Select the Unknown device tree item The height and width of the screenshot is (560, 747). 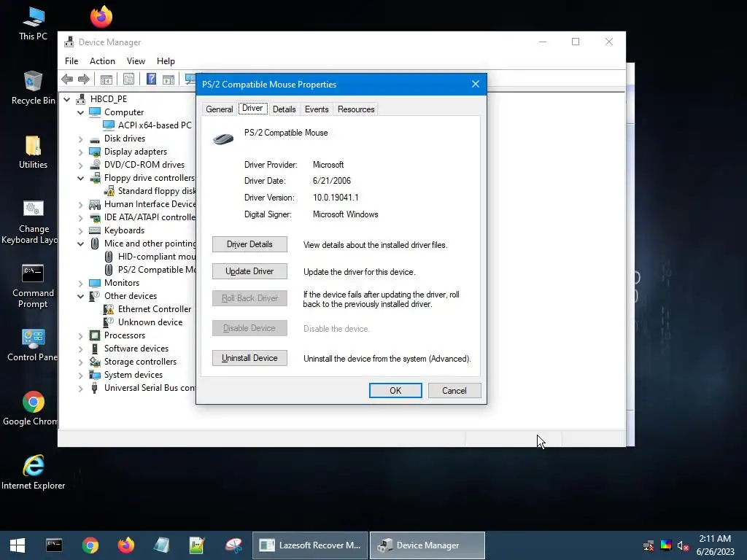144,322
